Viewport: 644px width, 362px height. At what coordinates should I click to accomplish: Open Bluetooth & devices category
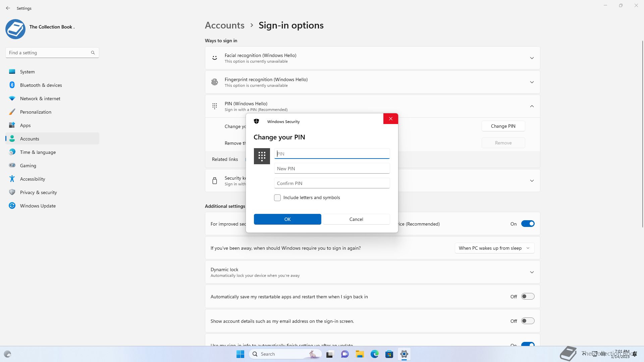(x=52, y=85)
